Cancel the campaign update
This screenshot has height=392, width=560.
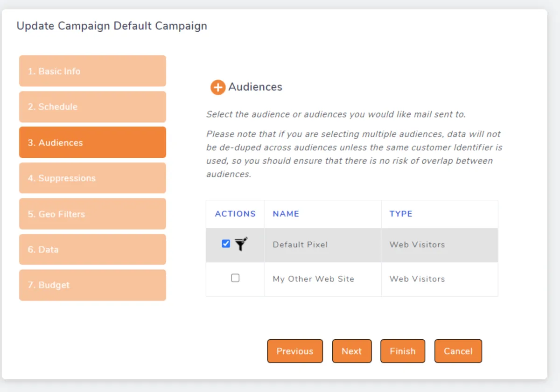pos(458,351)
